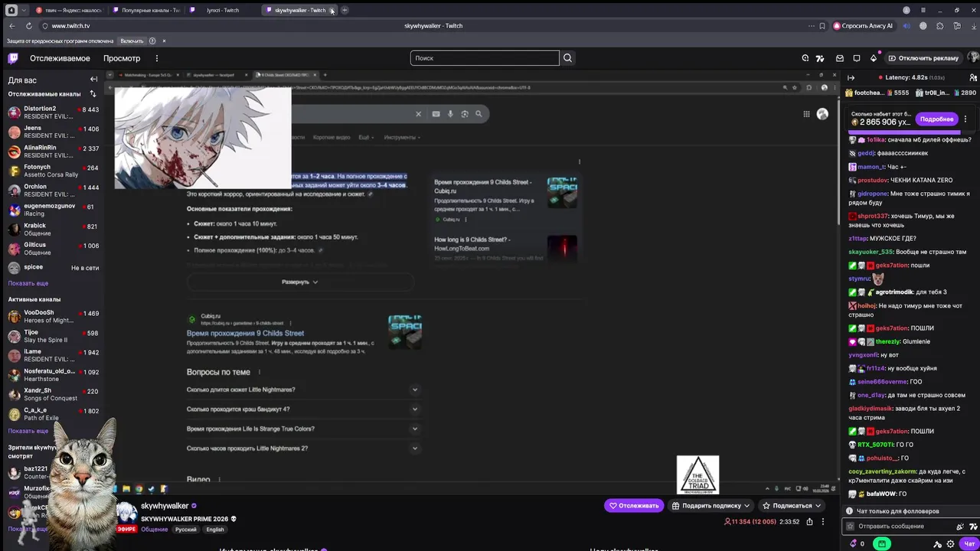Open Nosferatu_old_o channel in sidebar
The width and height of the screenshot is (980, 551).
coord(53,375)
